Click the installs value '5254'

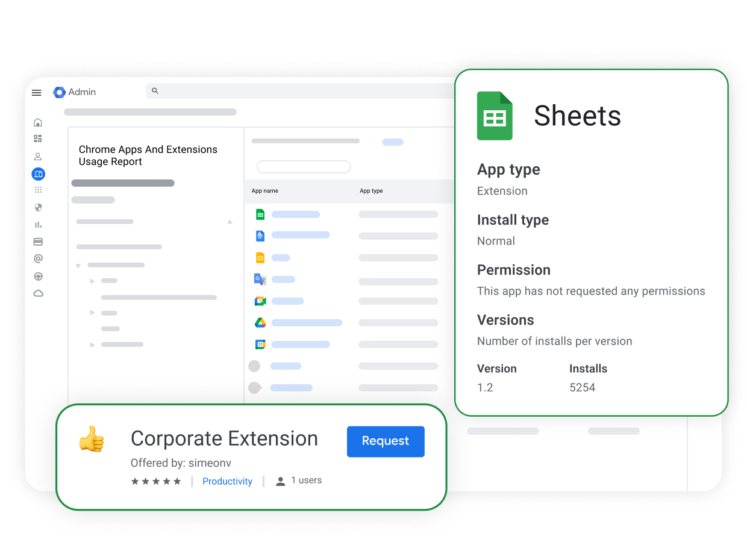coord(583,388)
